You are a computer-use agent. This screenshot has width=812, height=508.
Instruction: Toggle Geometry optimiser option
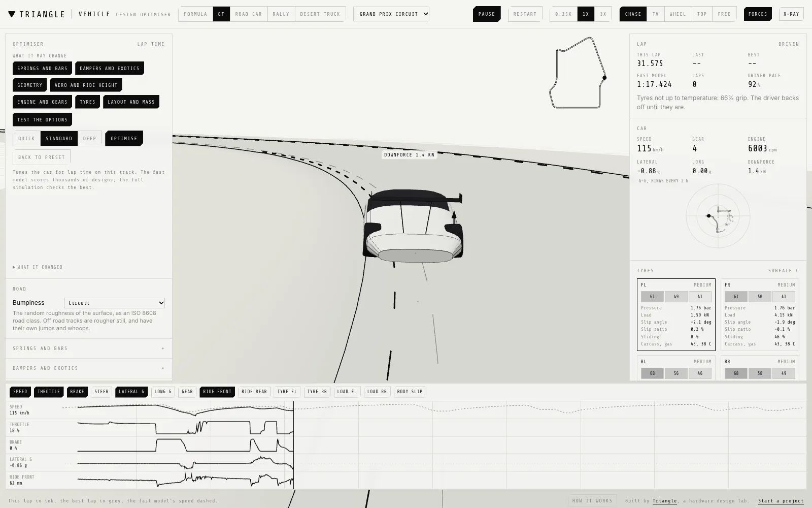point(30,85)
